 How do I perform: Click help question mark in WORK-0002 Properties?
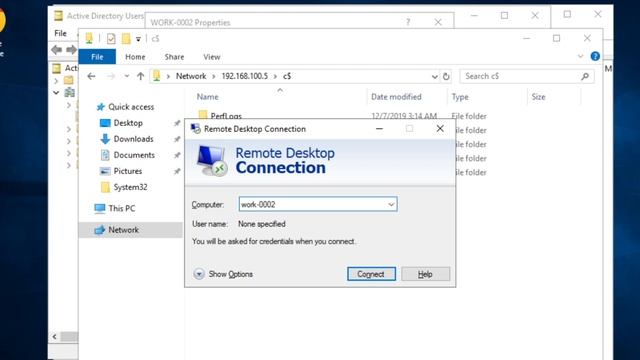coord(408,22)
